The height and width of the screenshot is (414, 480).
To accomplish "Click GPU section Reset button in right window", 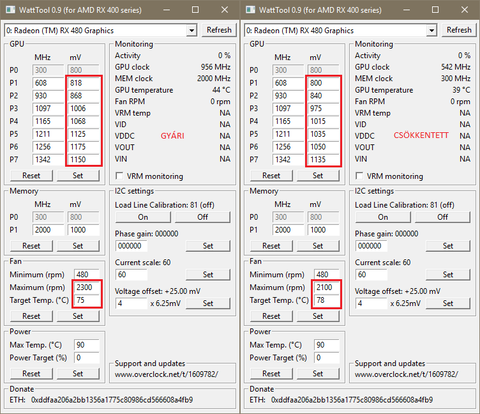I will click(271, 175).
